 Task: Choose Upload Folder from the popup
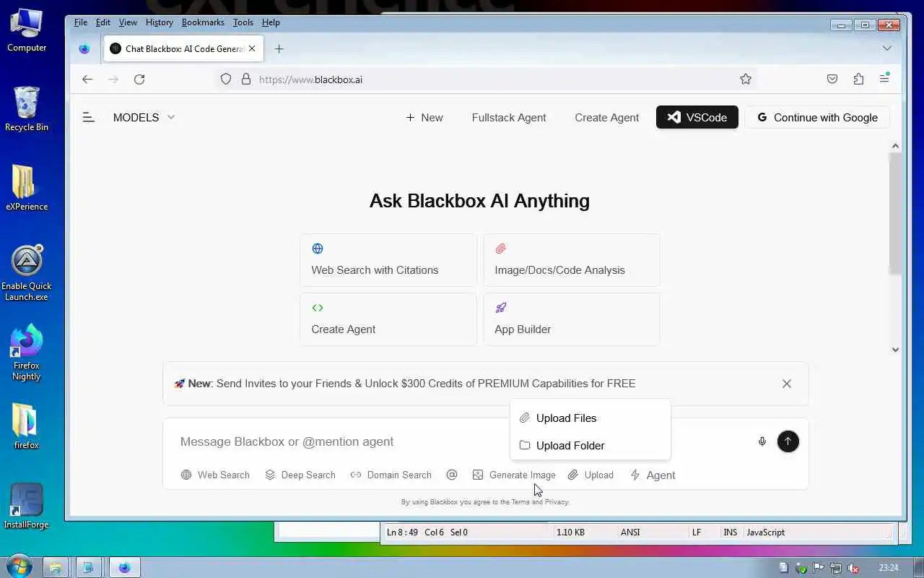pyautogui.click(x=590, y=445)
